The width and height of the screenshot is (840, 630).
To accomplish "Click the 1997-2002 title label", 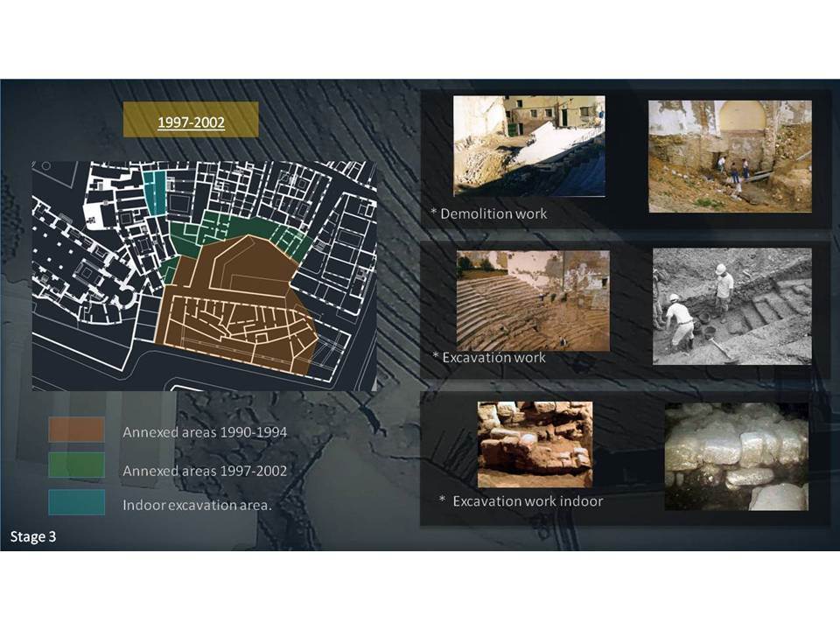I will [191, 122].
